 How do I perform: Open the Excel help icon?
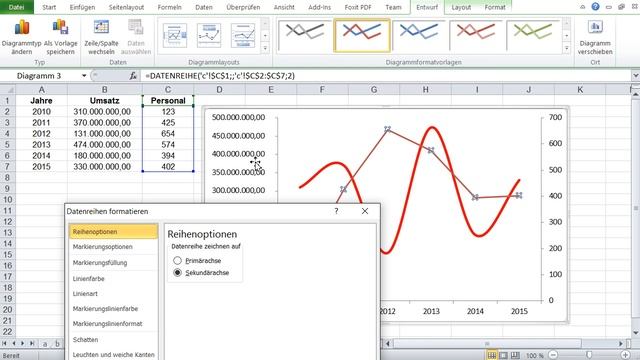pyautogui.click(x=596, y=7)
